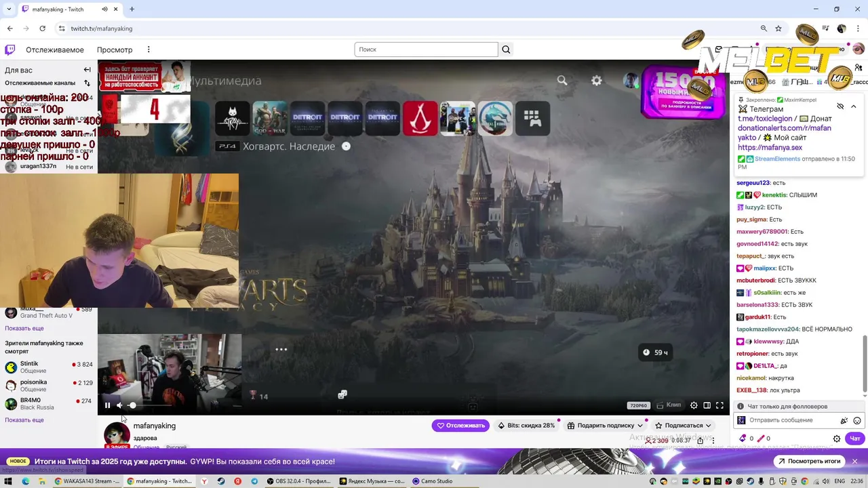Adjust the player volume slider
Viewport: 868px width, 488px height.
tap(149, 405)
